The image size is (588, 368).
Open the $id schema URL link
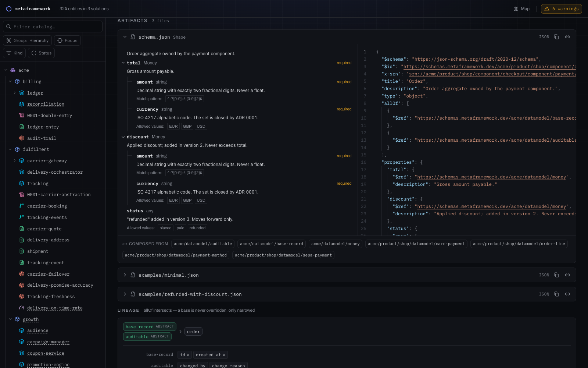490,67
